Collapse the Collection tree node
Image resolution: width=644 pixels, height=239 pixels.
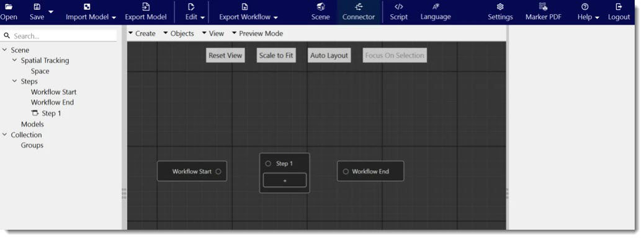click(5, 134)
